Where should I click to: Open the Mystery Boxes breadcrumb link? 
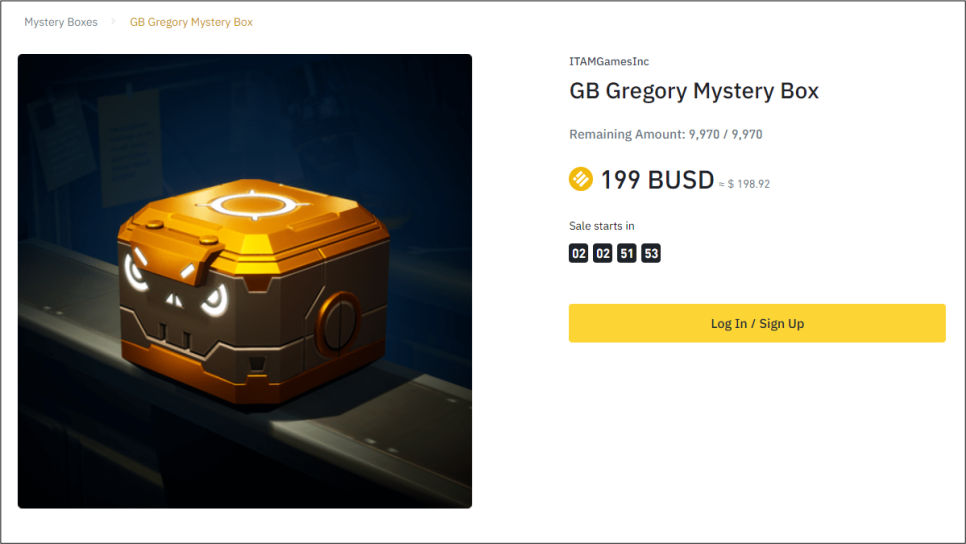61,22
